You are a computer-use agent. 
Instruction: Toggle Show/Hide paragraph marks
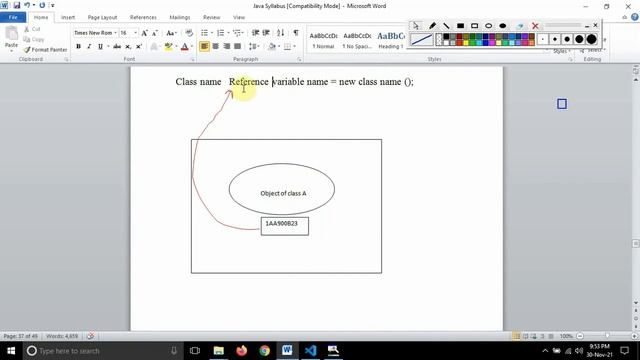[296, 33]
